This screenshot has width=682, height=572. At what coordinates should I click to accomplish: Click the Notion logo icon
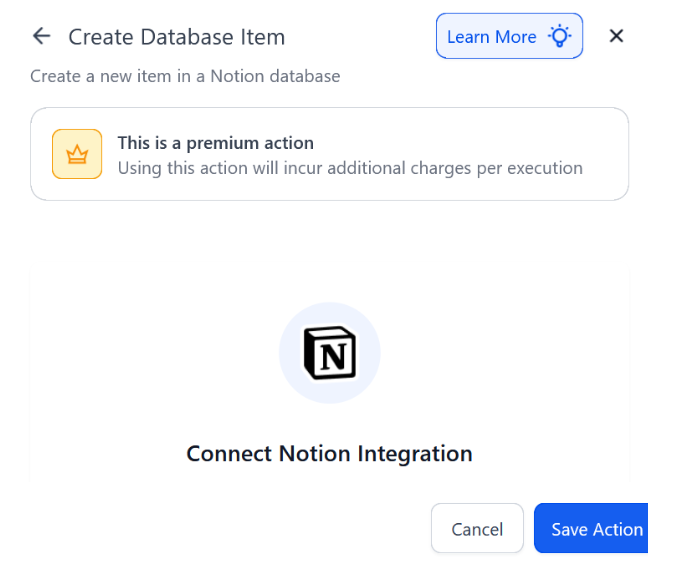[329, 353]
